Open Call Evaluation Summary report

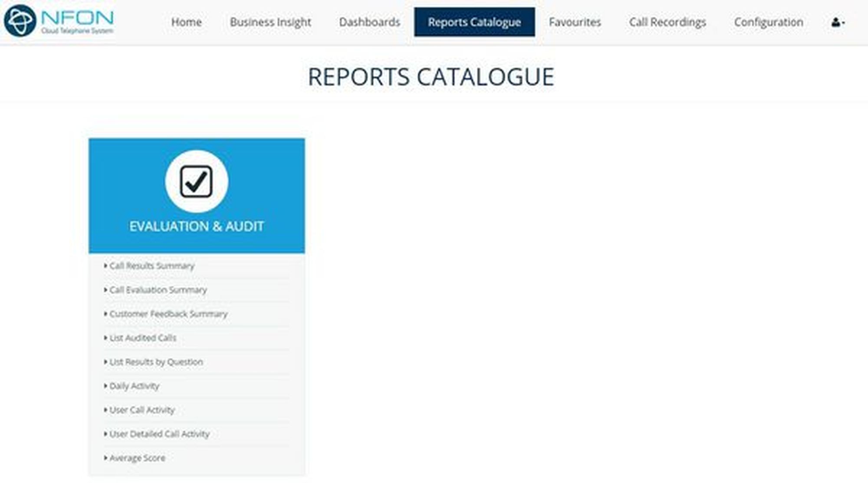[158, 290]
